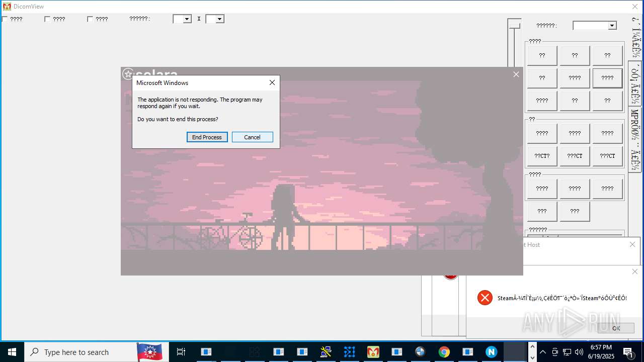
Task: Click the DicomView M icon in the taskbar
Action: pyautogui.click(x=373, y=352)
